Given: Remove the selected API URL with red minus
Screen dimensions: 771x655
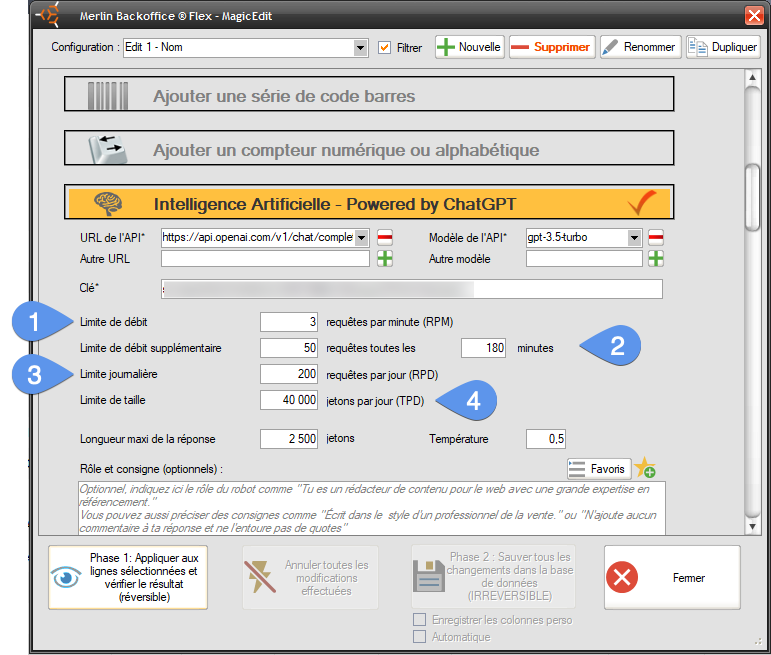Looking at the screenshot, I should 385,238.
